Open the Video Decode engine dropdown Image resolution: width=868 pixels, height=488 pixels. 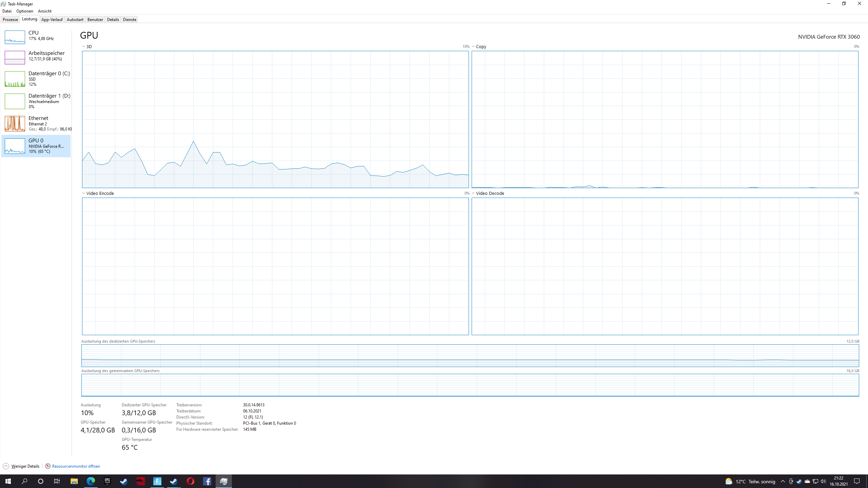473,193
